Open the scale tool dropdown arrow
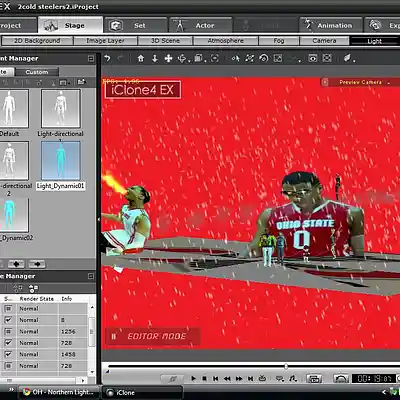This screenshot has width=400, height=400. (205, 61)
